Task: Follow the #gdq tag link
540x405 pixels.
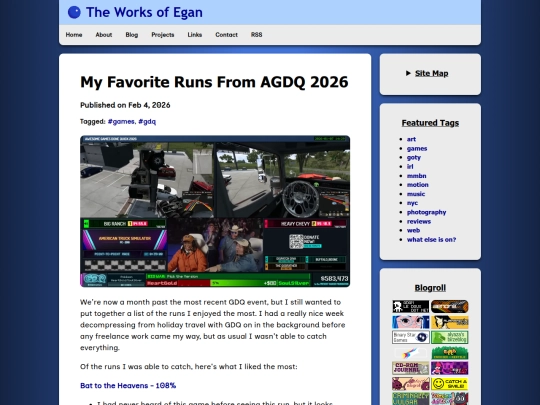Action: click(147, 122)
